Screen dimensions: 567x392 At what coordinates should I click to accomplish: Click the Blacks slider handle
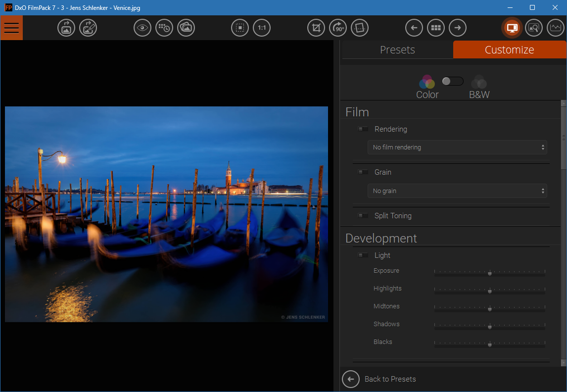[x=490, y=344]
